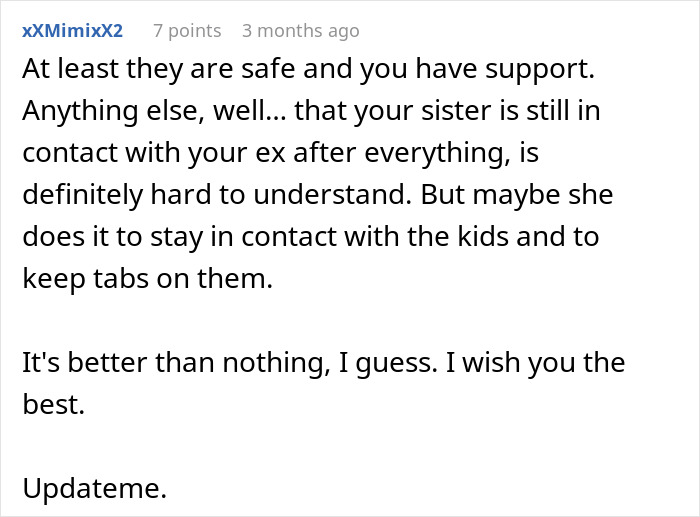700x517 pixels.
Task: Click the 7 points score label
Action: 180,31
